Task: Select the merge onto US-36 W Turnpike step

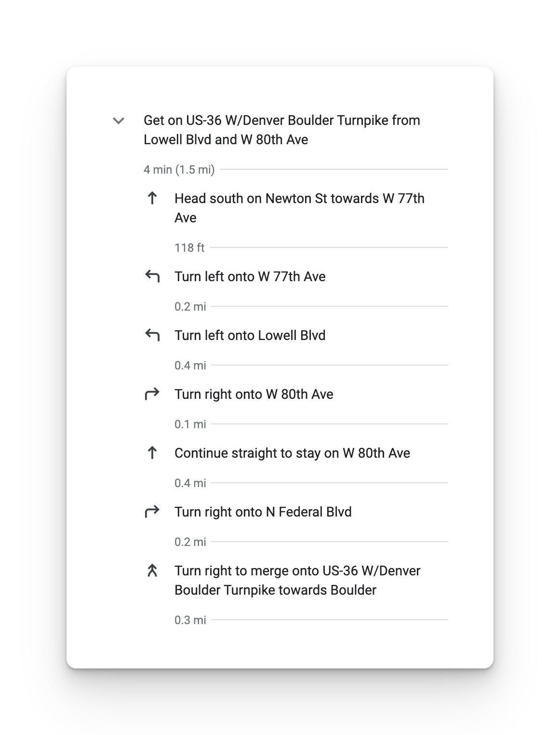Action: point(297,580)
